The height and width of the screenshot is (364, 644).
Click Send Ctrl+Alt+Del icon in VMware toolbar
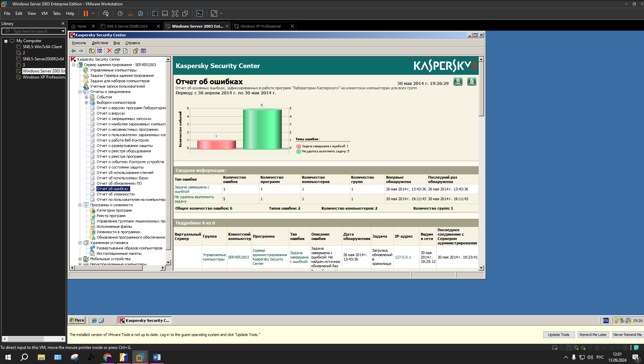click(x=106, y=13)
